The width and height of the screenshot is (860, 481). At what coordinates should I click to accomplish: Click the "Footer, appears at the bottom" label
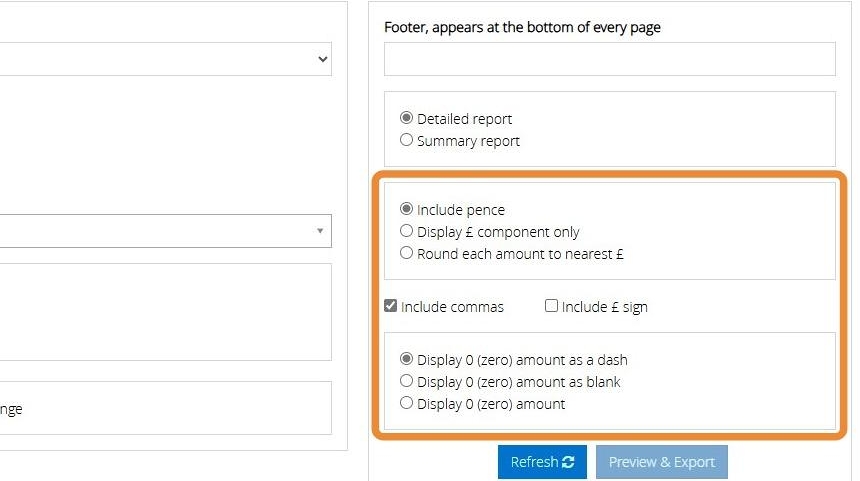coord(522,28)
